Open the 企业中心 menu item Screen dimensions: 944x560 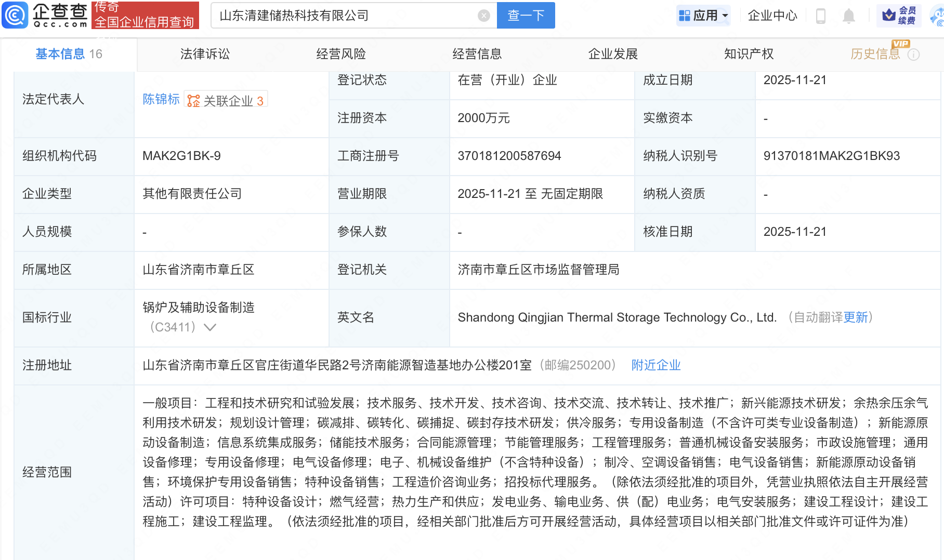pos(772,16)
